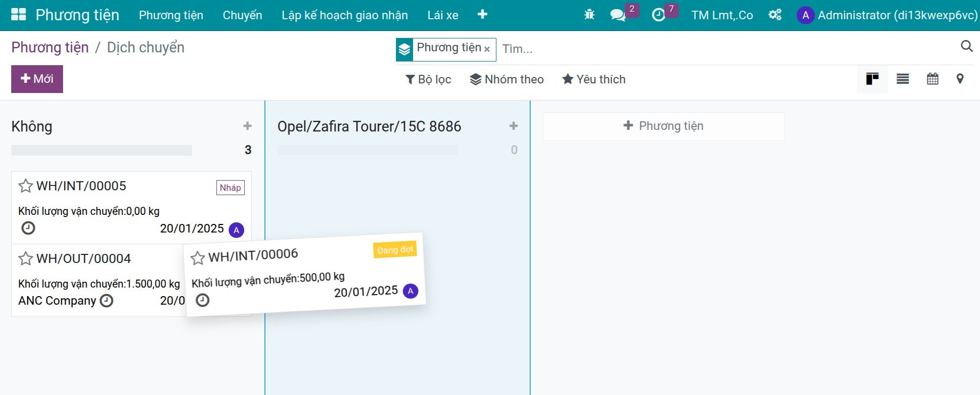Open the Chuyến menu
Screen dimensions: 980x395
tap(243, 15)
